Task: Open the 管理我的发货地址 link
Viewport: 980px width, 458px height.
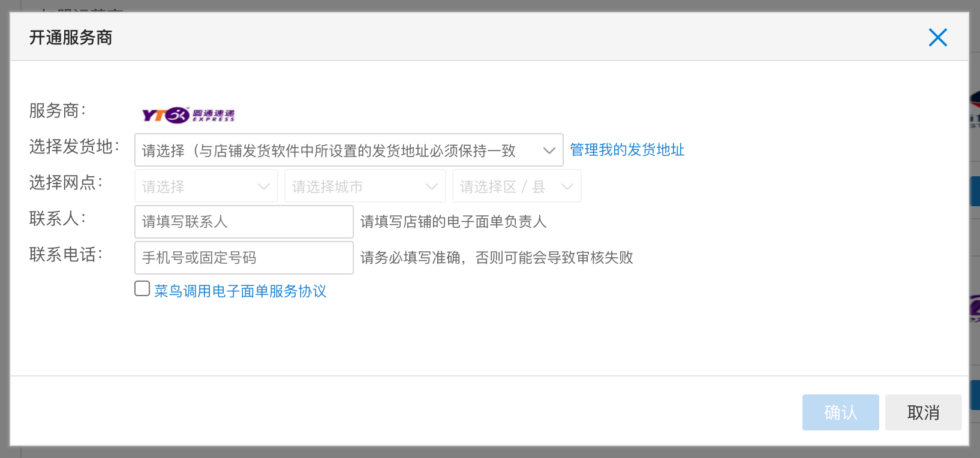Action: click(x=627, y=150)
